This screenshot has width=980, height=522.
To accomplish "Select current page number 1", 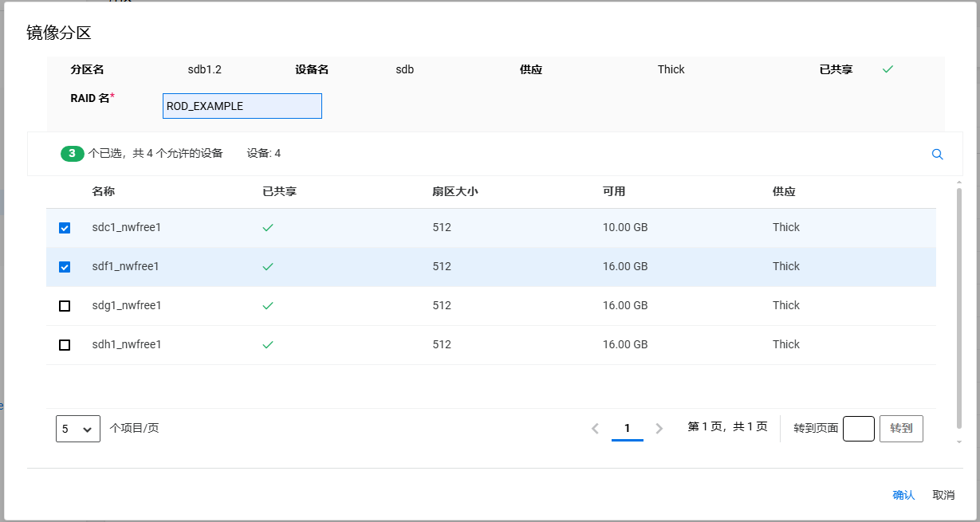I will click(x=627, y=429).
